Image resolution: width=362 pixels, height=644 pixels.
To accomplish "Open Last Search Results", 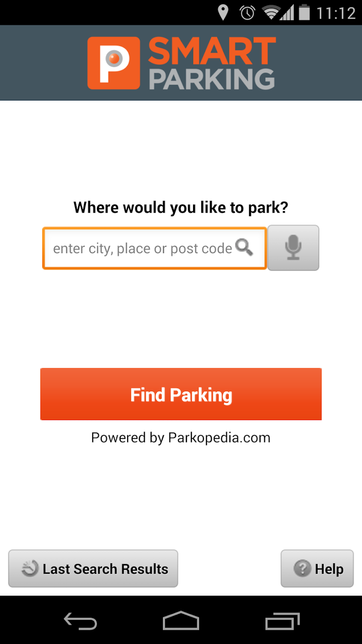I will tap(93, 569).
